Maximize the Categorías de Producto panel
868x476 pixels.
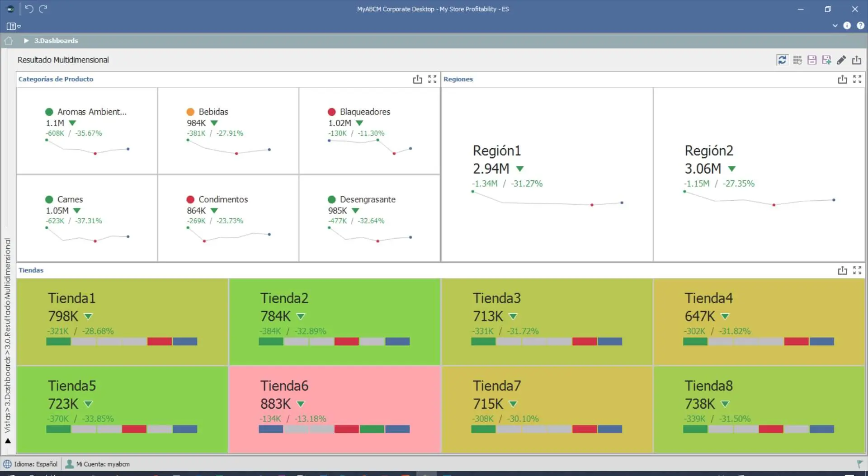(432, 80)
